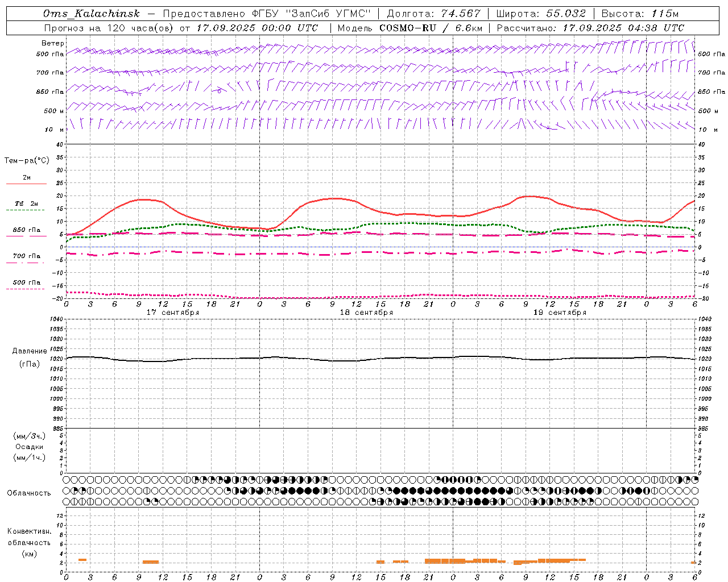This screenshot has height=582, width=728.
Task: Click the Широта: 55.032 header value
Action: (x=541, y=14)
